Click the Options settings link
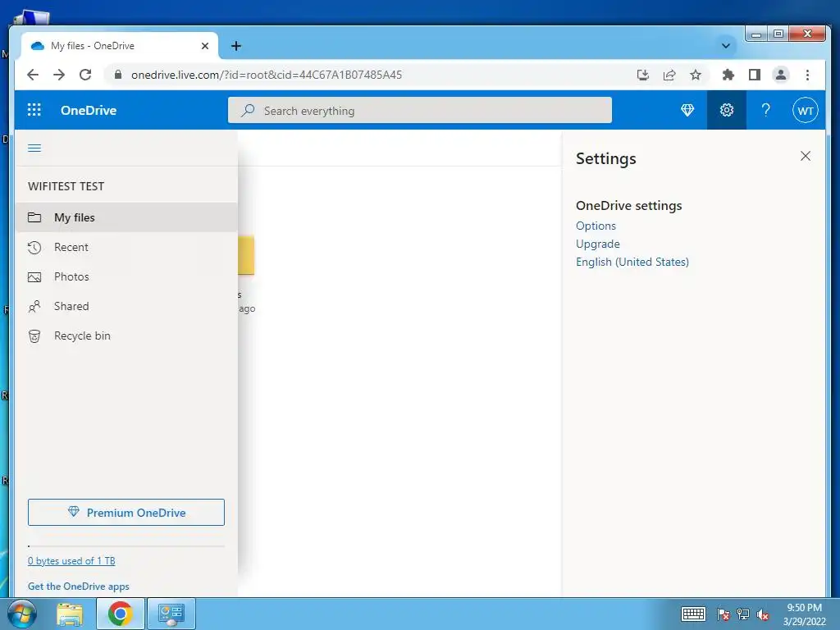The width and height of the screenshot is (840, 630). pyautogui.click(x=596, y=226)
